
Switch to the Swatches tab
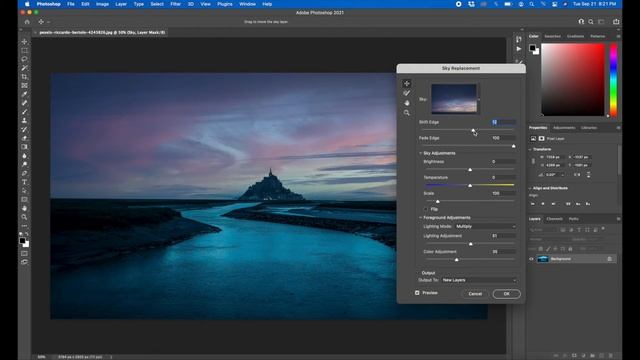[x=552, y=36]
